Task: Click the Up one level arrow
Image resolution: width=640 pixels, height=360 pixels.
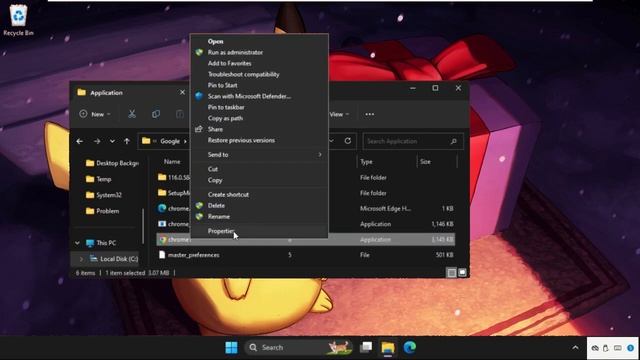Action: click(x=127, y=141)
